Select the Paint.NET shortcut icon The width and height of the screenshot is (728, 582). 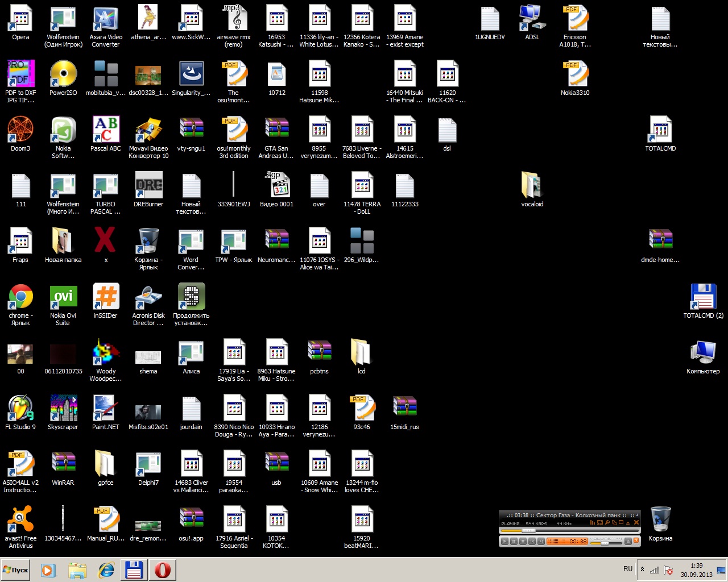click(x=106, y=409)
